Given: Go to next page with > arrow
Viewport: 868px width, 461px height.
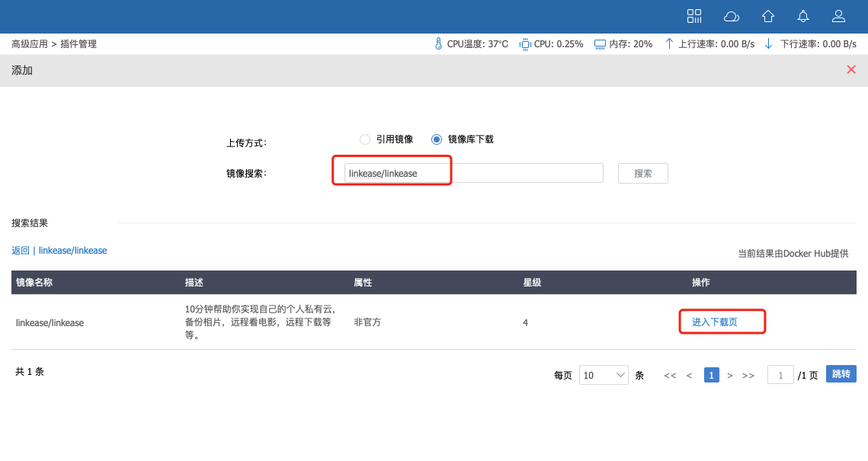Looking at the screenshot, I should (x=730, y=376).
